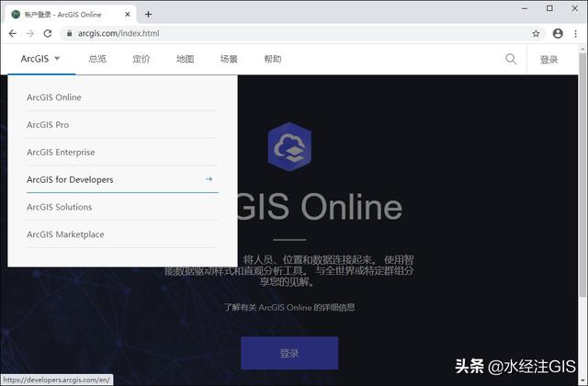Viewport: 588px width, 386px height.
Task: Select ArcGIS Marketplace from the dropdown
Action: [122, 234]
